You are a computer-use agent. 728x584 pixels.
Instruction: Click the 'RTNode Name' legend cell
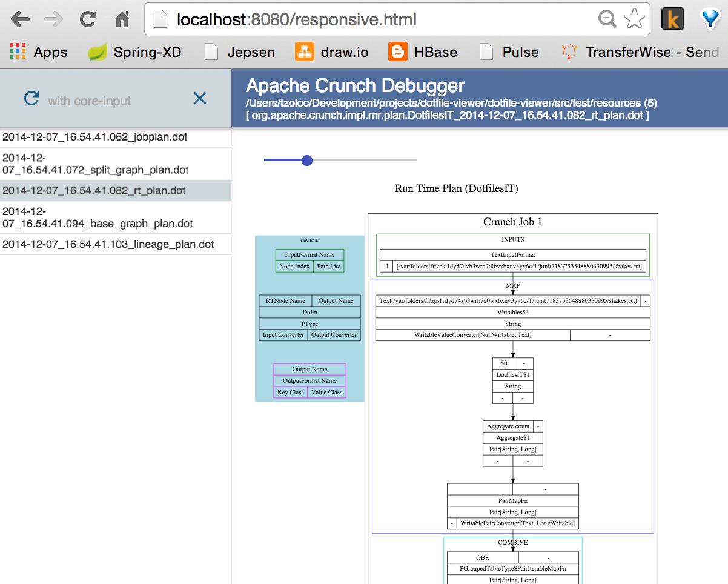pos(285,301)
